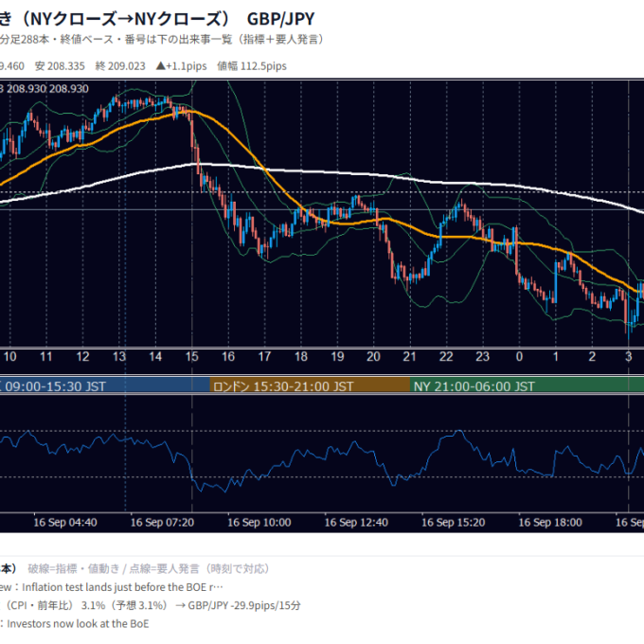Click hour label 23 on the time axis

(483, 356)
